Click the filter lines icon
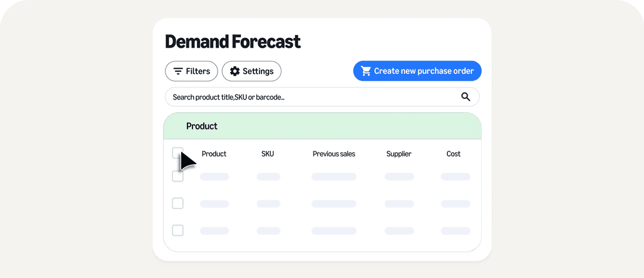Viewport: 644px width, 278px height. point(178,71)
